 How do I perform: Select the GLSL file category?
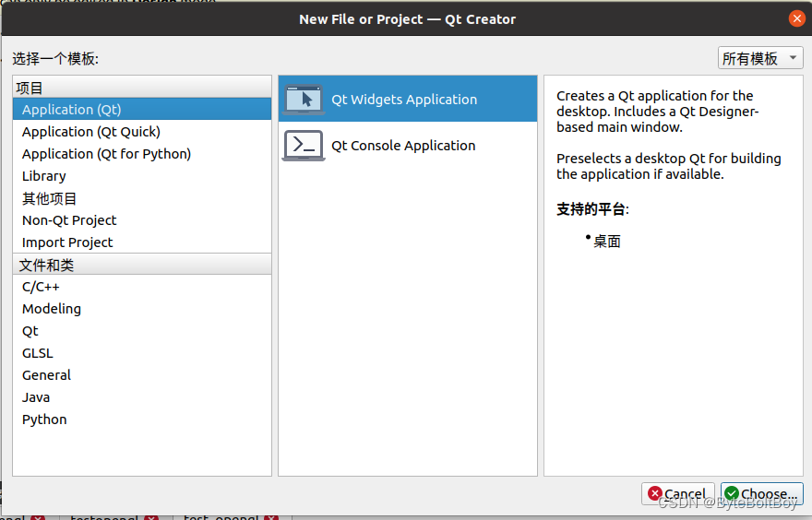(x=142, y=353)
